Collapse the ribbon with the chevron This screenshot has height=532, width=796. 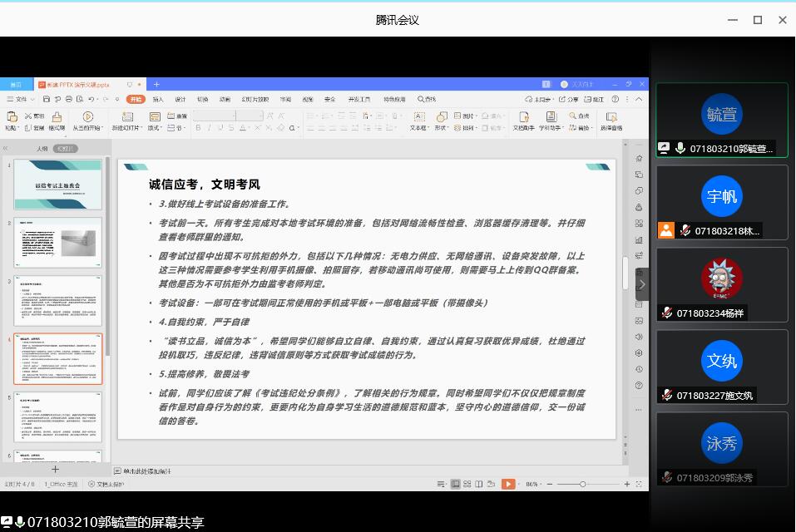(639, 100)
